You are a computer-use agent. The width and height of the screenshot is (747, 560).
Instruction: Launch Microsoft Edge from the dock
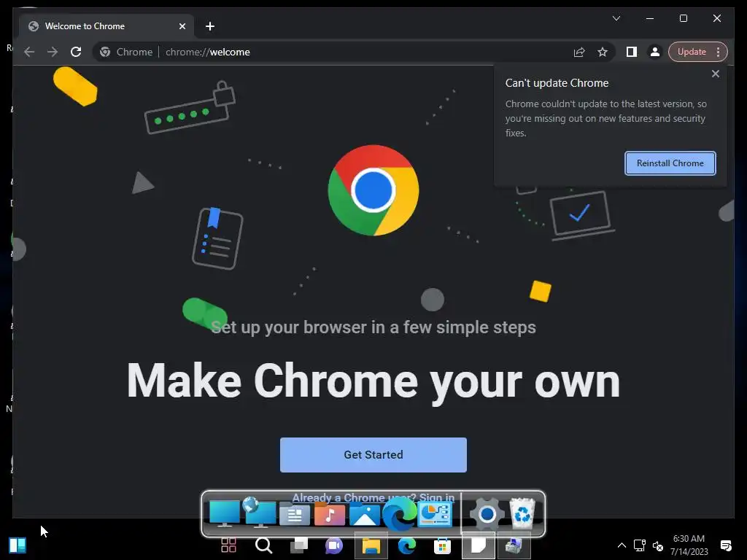(400, 514)
